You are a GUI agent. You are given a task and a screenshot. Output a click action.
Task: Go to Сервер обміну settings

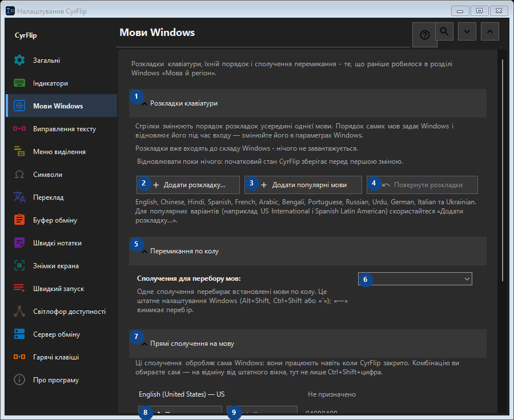61,334
